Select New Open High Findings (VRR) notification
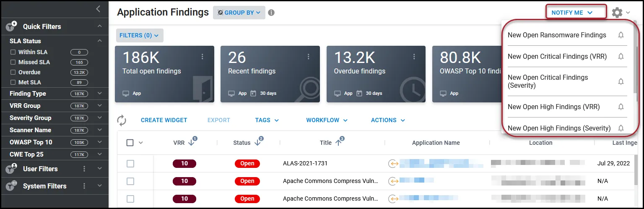The image size is (644, 209). click(554, 107)
